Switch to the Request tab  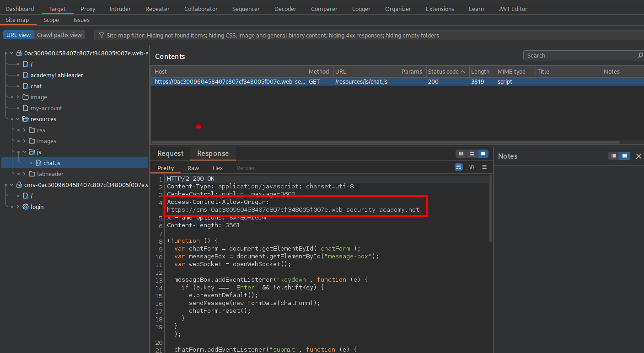[170, 153]
